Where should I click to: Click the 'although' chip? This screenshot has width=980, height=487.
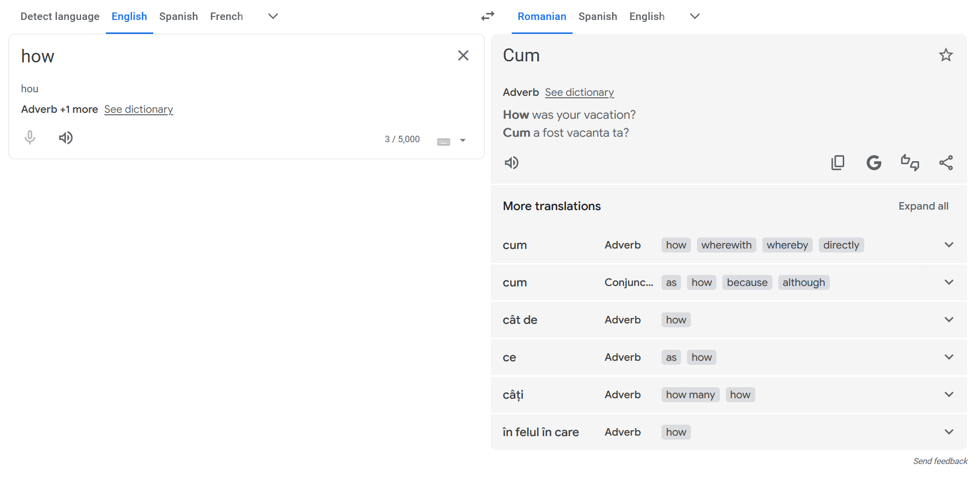804,282
